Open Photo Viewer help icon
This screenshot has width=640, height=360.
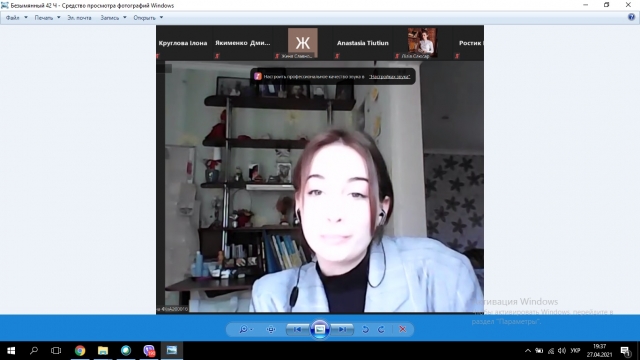631,17
